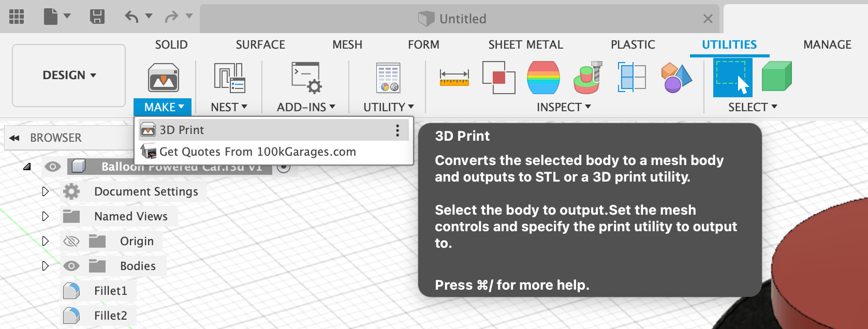868x329 pixels.
Task: Switch to the SOLID tab
Action: 171,45
